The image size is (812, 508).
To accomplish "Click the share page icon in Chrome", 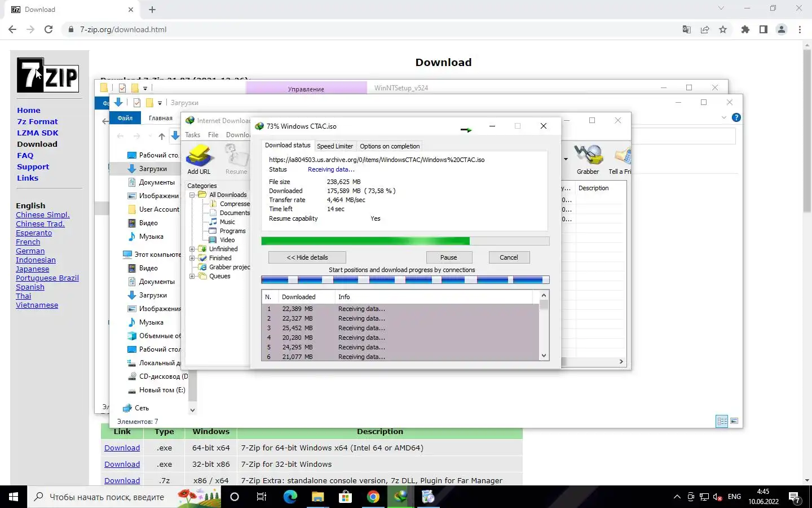I will tap(705, 29).
